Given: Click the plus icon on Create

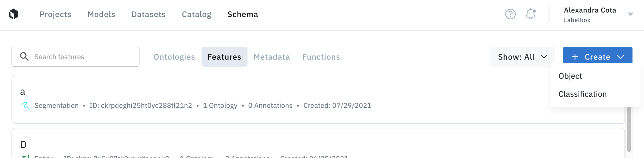Looking at the screenshot, I should (x=575, y=57).
